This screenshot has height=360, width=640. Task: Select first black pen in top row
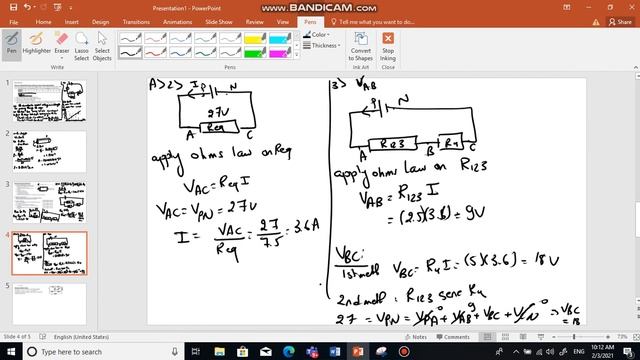point(131,39)
